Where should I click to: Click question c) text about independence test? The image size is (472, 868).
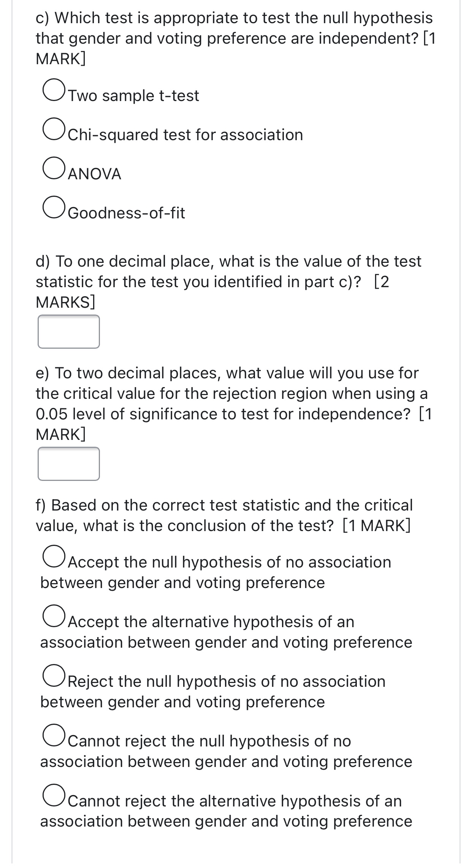[236, 38]
